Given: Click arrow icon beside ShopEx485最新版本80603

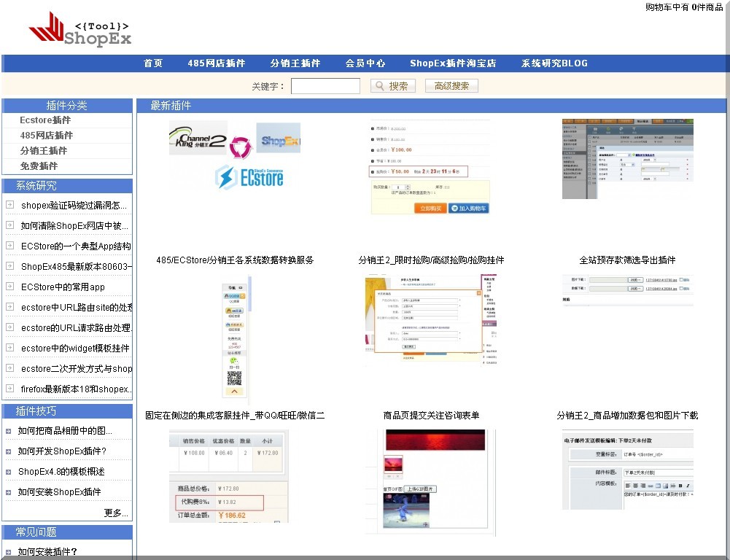Looking at the screenshot, I should point(9,266).
